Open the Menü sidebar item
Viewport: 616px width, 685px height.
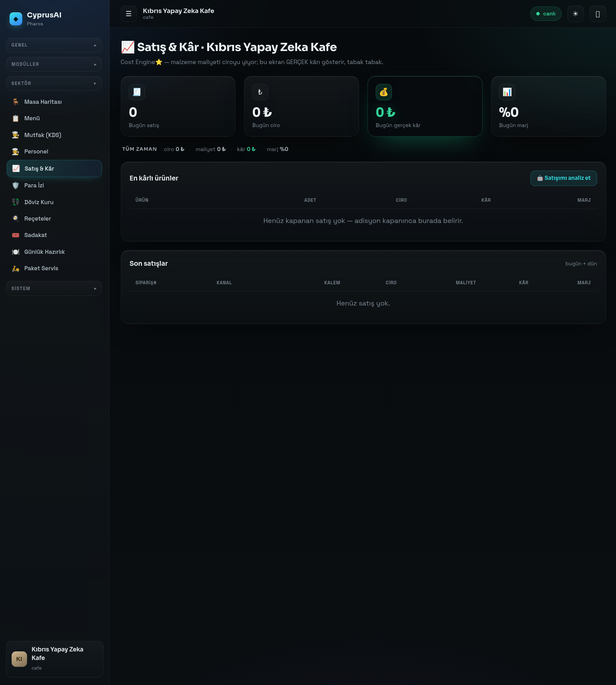pyautogui.click(x=54, y=118)
